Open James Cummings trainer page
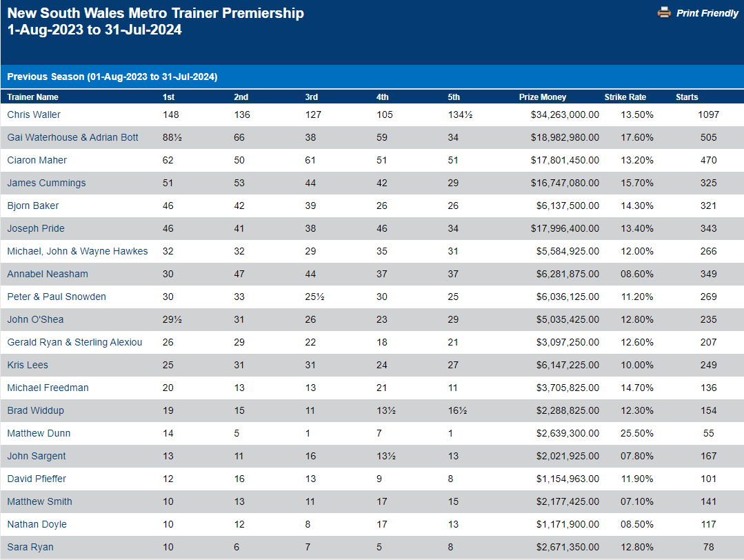This screenshot has height=560, width=744. pyautogui.click(x=46, y=183)
